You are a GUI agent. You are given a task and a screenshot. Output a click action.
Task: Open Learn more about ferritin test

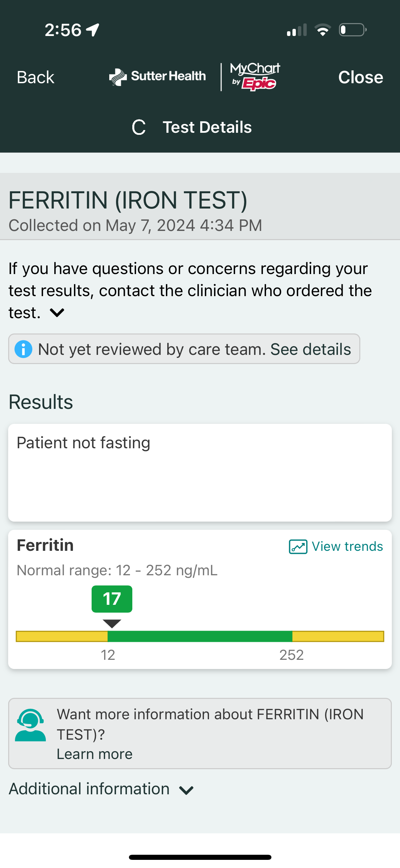pyautogui.click(x=95, y=754)
